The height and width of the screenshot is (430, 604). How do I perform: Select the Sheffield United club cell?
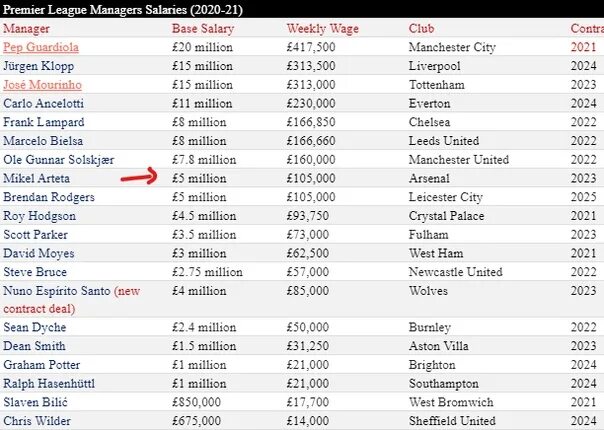coord(452,421)
